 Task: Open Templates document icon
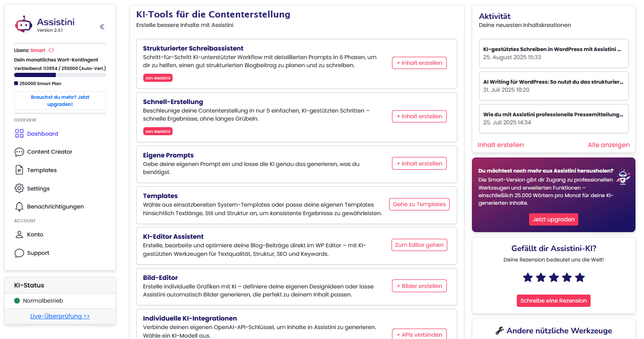19,170
